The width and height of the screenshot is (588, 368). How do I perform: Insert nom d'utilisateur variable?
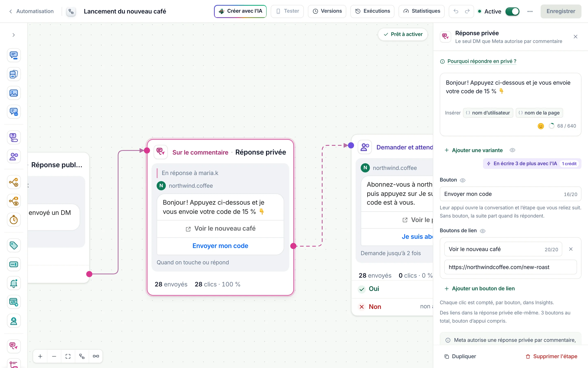488,113
